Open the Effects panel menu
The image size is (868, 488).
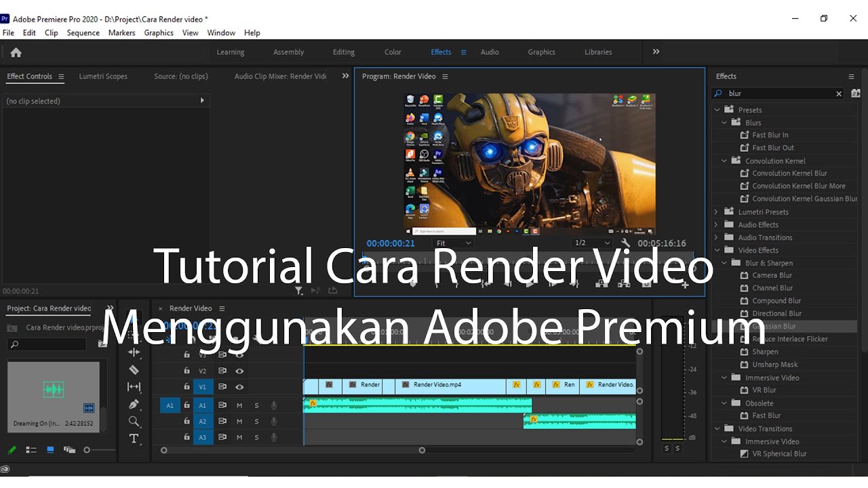(x=851, y=77)
